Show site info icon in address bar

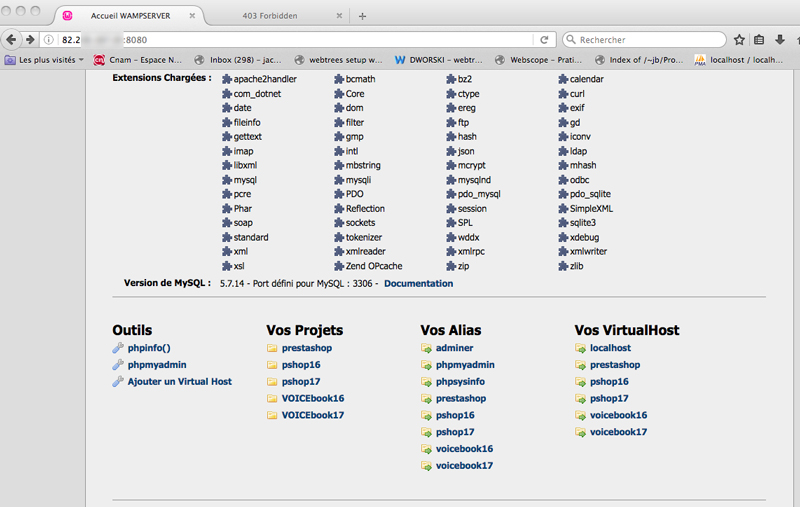pyautogui.click(x=48, y=40)
